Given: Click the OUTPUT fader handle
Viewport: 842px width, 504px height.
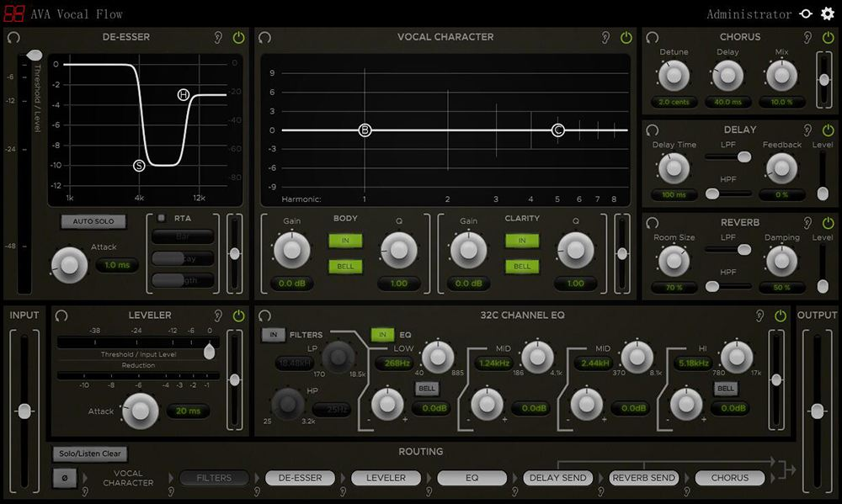Looking at the screenshot, I should tap(817, 411).
